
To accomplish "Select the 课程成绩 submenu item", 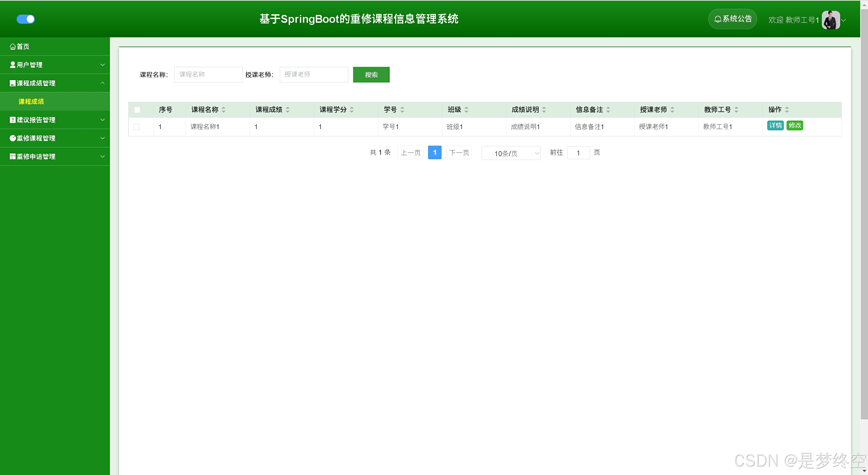I will [x=31, y=102].
